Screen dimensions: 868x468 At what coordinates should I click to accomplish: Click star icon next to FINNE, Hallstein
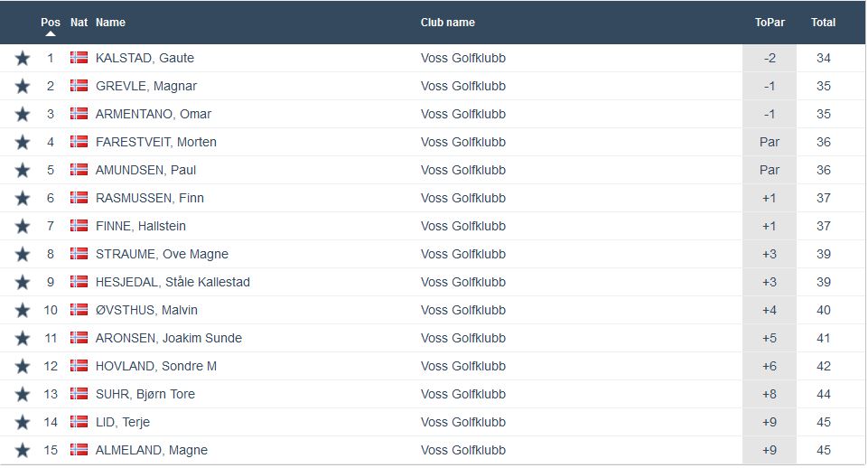tap(23, 227)
